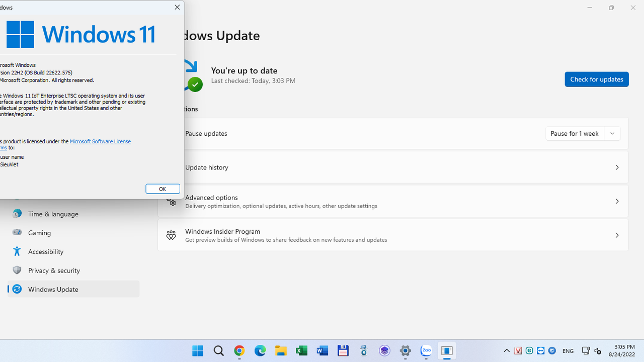
Task: Click the active About Windows taskbar icon
Action: click(x=447, y=351)
